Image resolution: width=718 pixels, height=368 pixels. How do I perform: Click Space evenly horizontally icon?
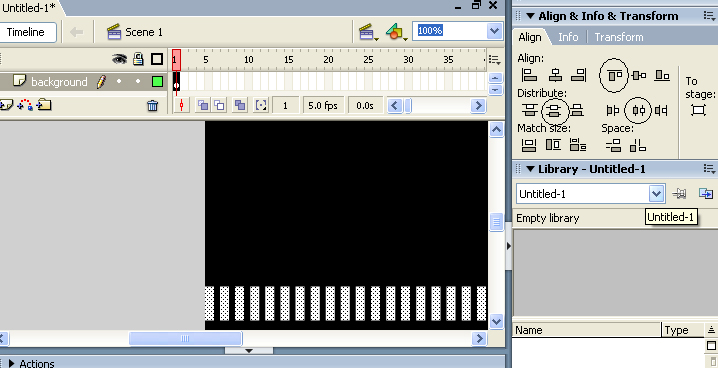[638, 146]
